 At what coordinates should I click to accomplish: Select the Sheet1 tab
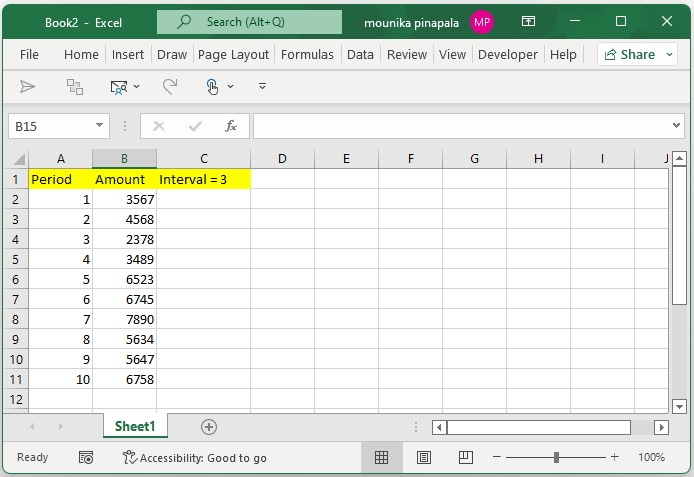click(135, 427)
